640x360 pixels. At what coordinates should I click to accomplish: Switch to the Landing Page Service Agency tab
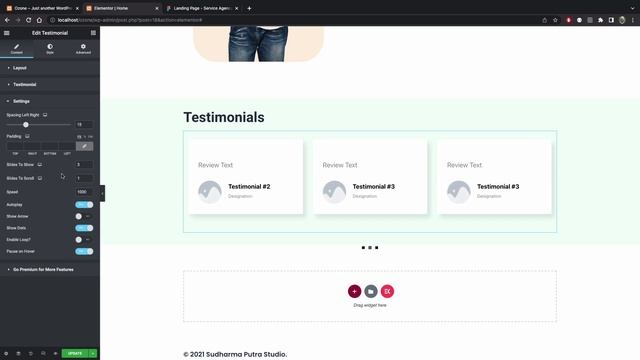pos(202,8)
